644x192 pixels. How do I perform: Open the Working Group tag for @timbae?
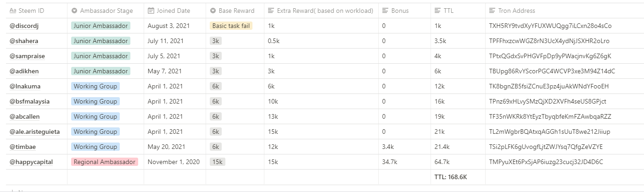[95, 147]
